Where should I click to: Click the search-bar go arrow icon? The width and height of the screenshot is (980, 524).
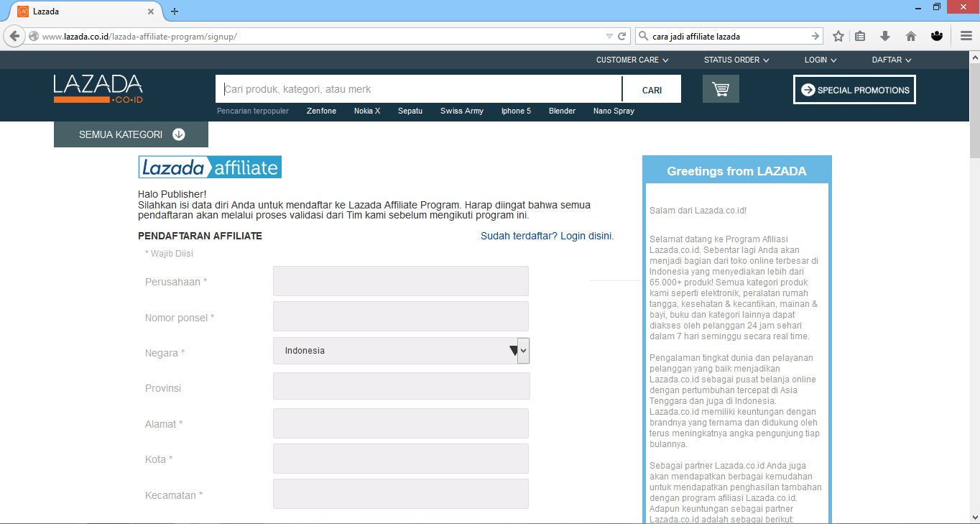pos(815,36)
